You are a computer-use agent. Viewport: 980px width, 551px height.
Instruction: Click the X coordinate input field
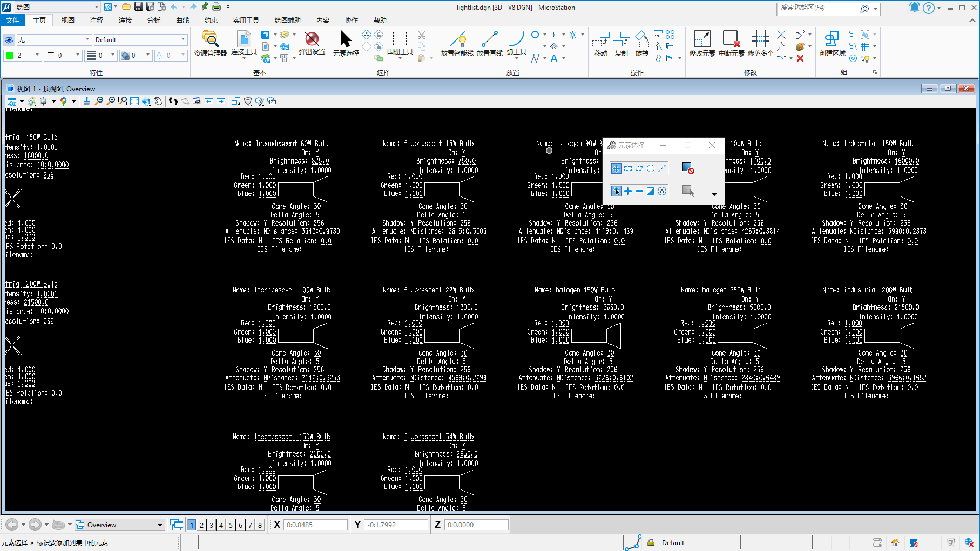point(315,525)
